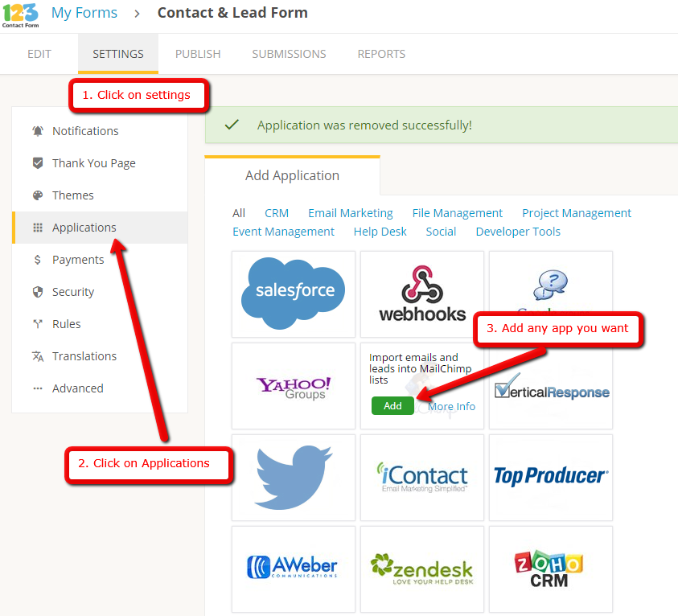The width and height of the screenshot is (678, 616).
Task: Filter by Social category
Action: click(x=441, y=232)
